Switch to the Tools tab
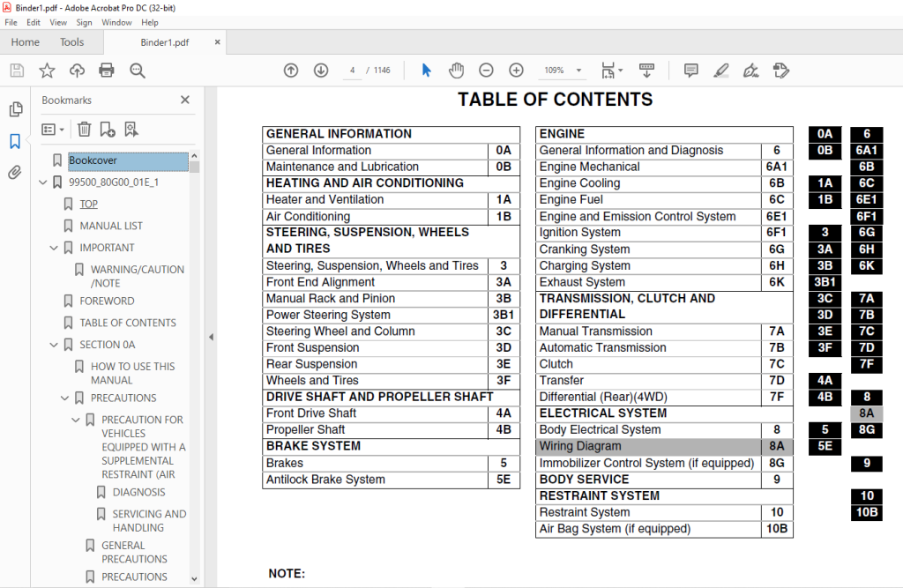Viewport: 903px width, 588px height. [72, 42]
